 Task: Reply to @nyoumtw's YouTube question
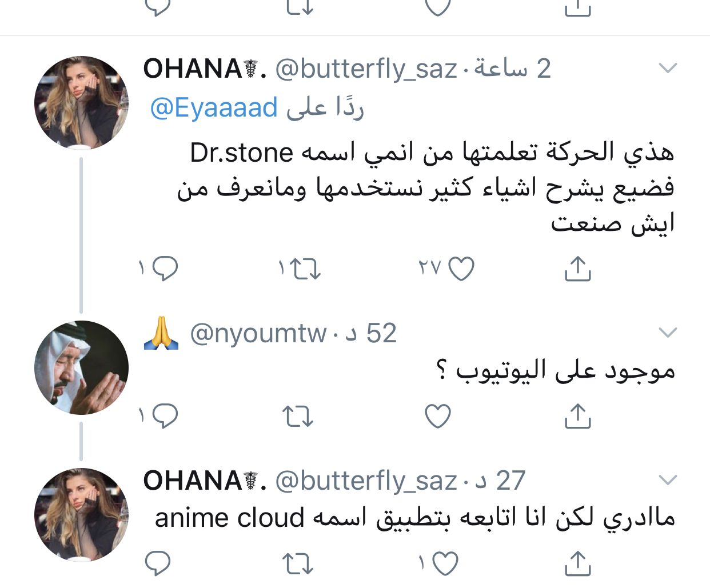point(165,416)
